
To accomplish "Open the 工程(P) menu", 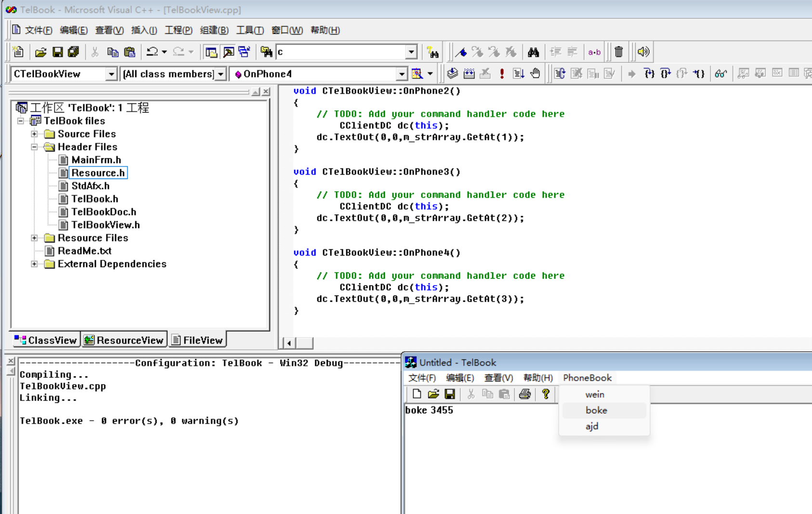I will pos(179,30).
